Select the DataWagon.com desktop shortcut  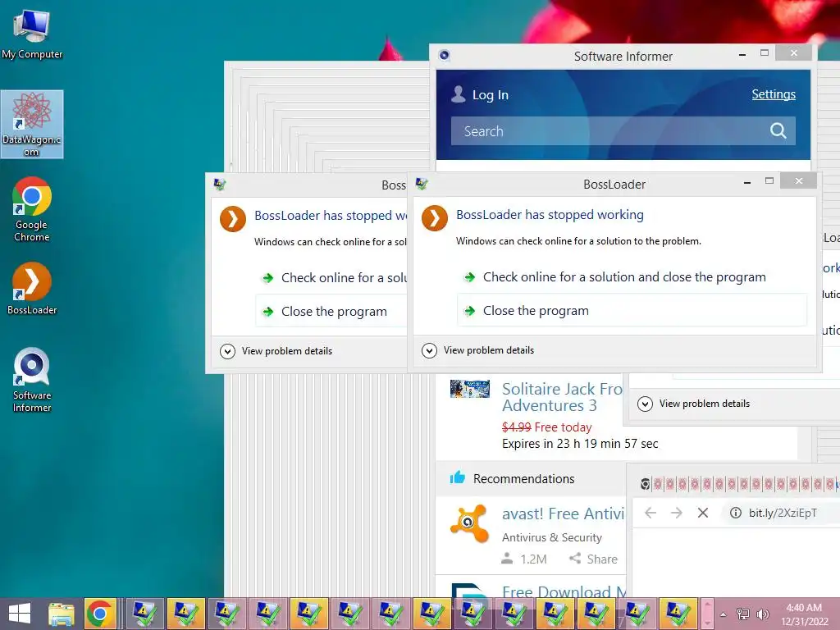click(x=32, y=125)
